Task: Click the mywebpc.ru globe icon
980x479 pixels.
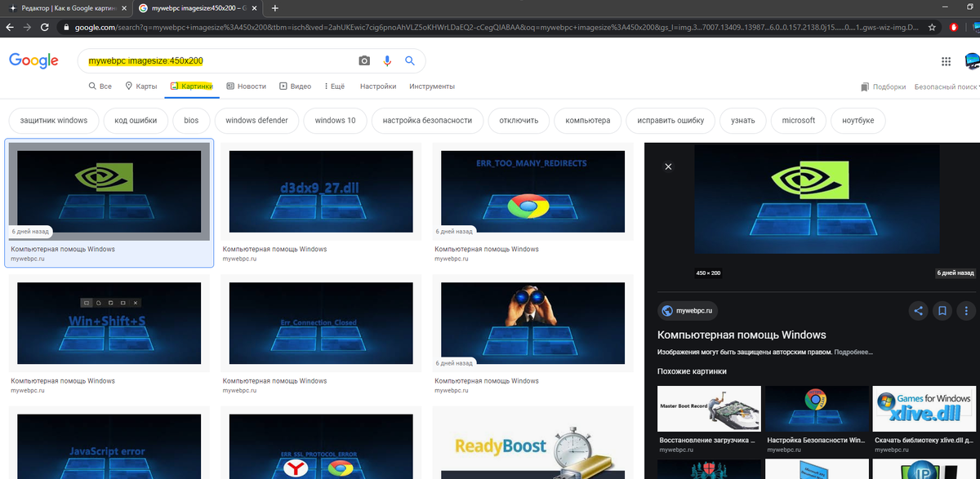Action: (x=667, y=310)
